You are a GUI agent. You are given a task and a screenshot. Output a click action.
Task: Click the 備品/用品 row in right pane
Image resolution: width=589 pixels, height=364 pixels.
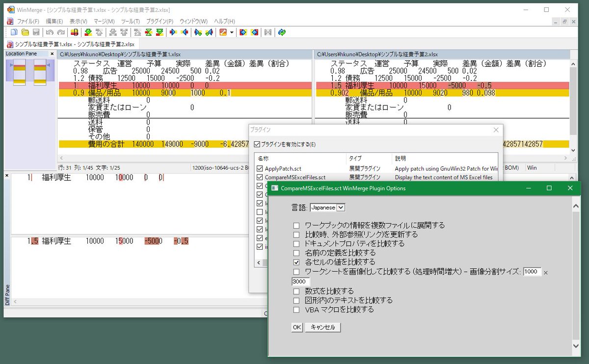pos(442,92)
